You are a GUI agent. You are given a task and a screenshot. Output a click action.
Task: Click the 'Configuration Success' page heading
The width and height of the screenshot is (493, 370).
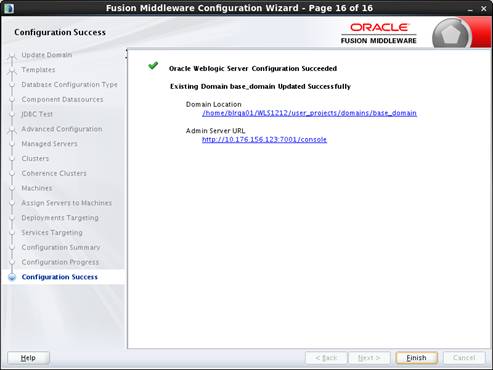60,32
